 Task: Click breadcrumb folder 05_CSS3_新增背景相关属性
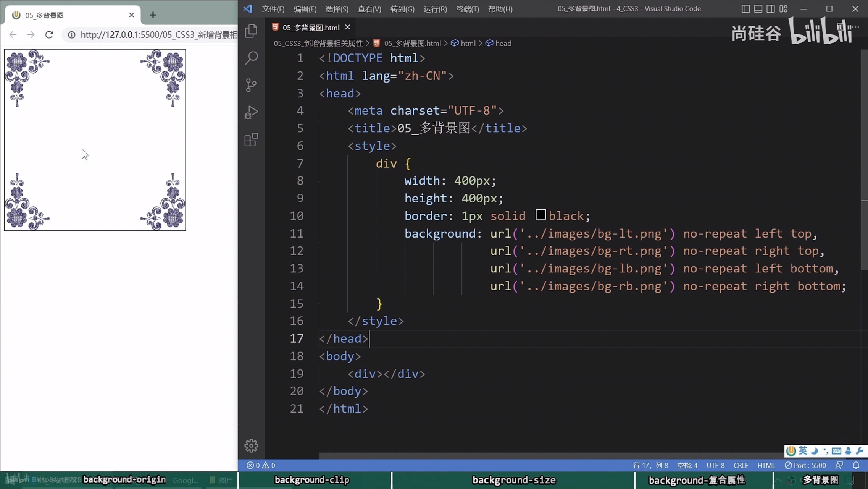318,44
